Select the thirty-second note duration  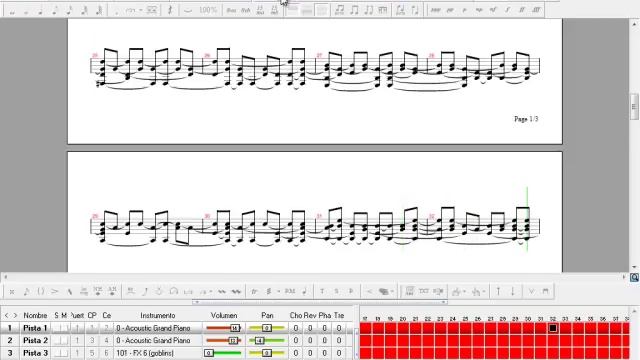[84, 10]
